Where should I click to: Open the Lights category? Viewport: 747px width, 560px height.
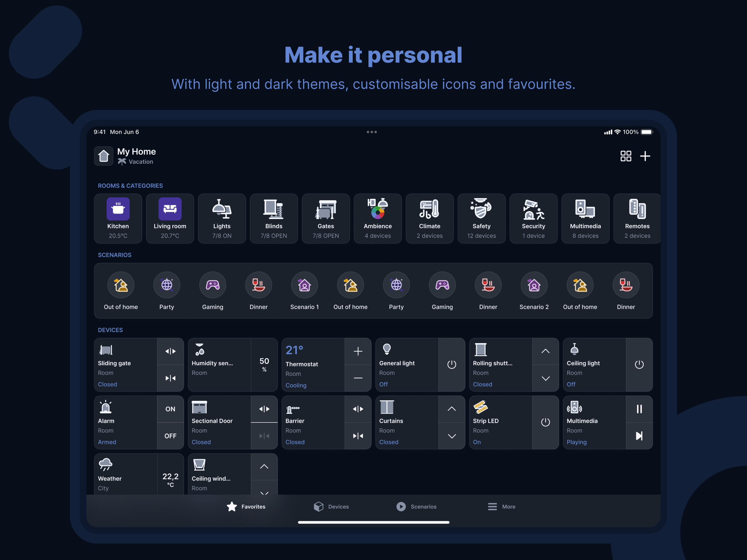pos(222,218)
